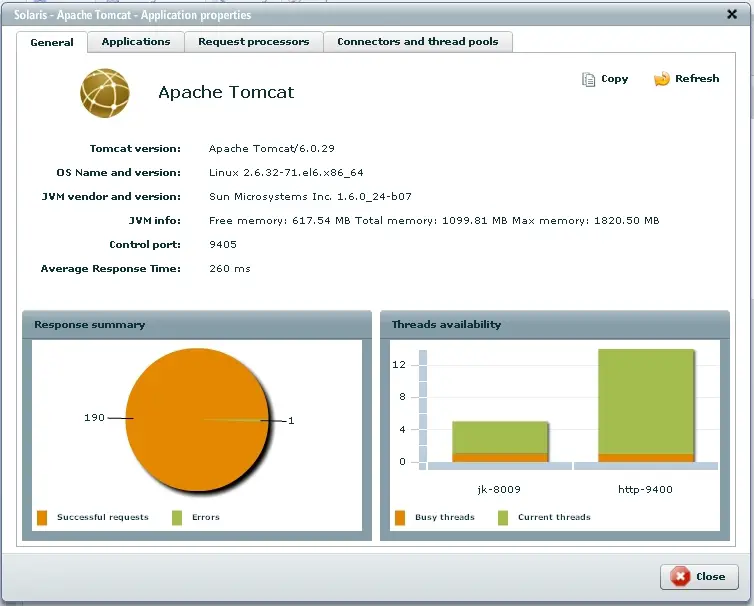Click the Apache Tomcat globe icon
Image resolution: width=754 pixels, height=606 pixels.
pyautogui.click(x=105, y=93)
